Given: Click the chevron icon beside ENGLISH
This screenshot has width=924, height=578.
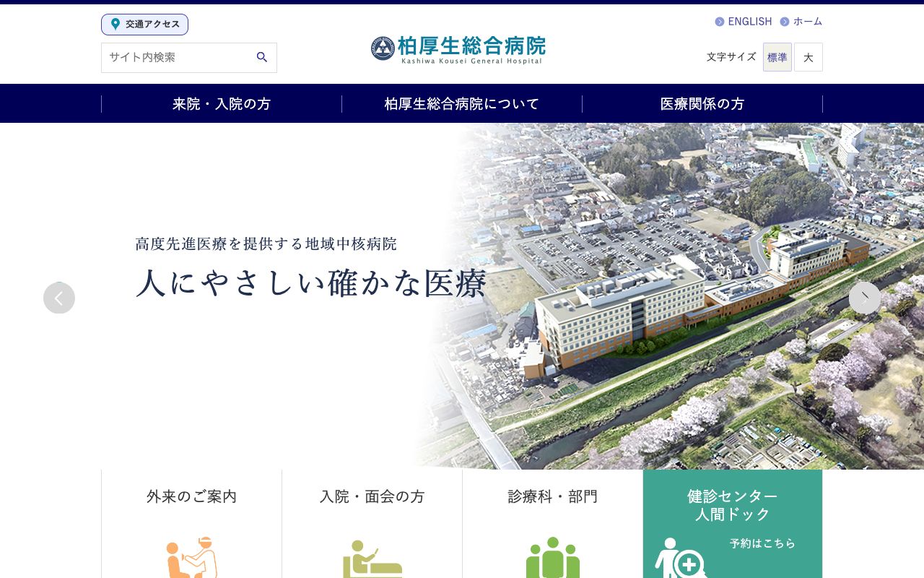Looking at the screenshot, I should coord(720,22).
